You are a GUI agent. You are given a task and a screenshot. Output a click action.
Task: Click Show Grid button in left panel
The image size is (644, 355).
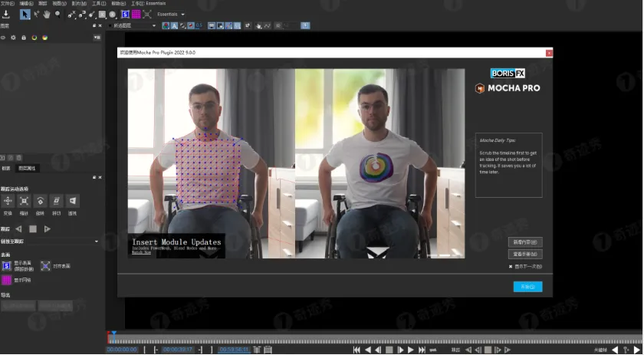7,280
